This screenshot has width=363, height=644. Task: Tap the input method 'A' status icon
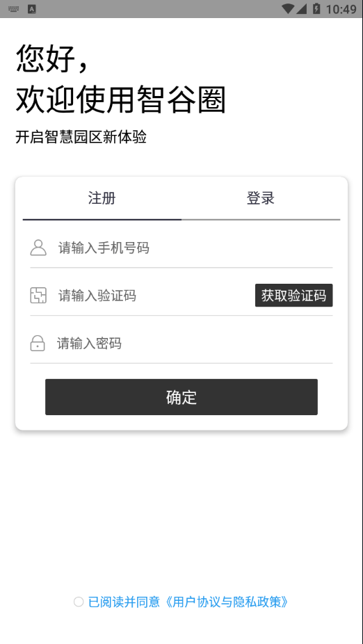(32, 9)
